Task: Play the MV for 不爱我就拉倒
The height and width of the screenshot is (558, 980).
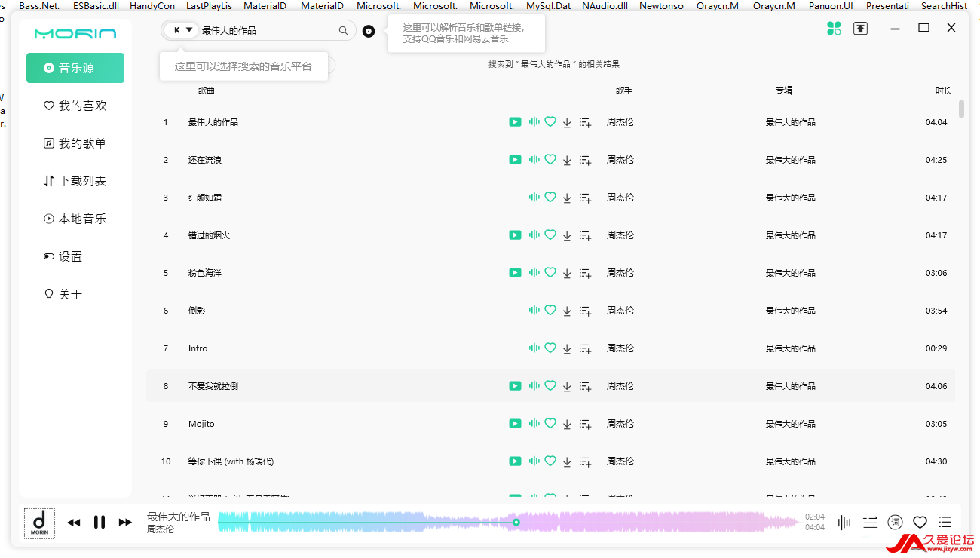Action: tap(515, 386)
